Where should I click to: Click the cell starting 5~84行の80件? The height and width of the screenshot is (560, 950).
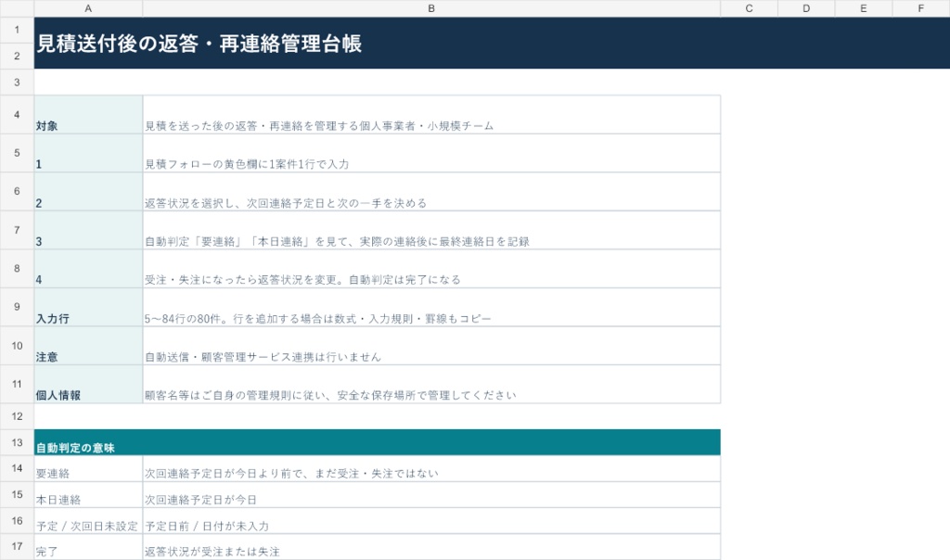[431, 307]
